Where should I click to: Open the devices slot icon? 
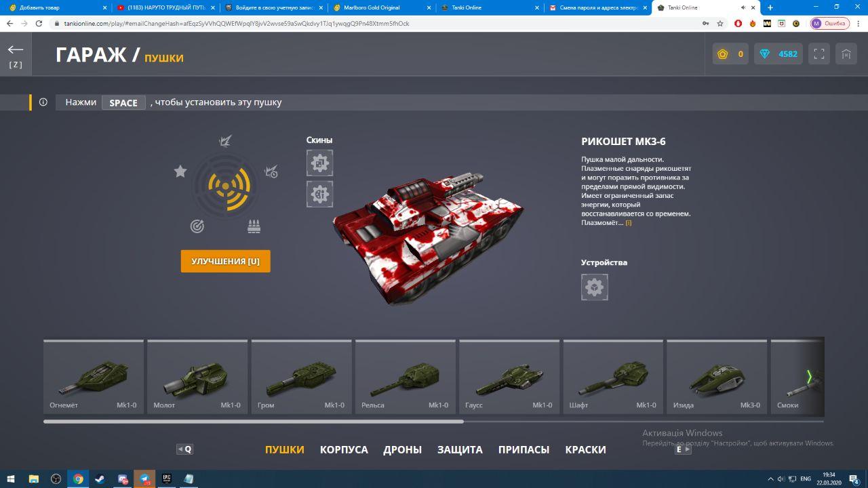pos(595,287)
